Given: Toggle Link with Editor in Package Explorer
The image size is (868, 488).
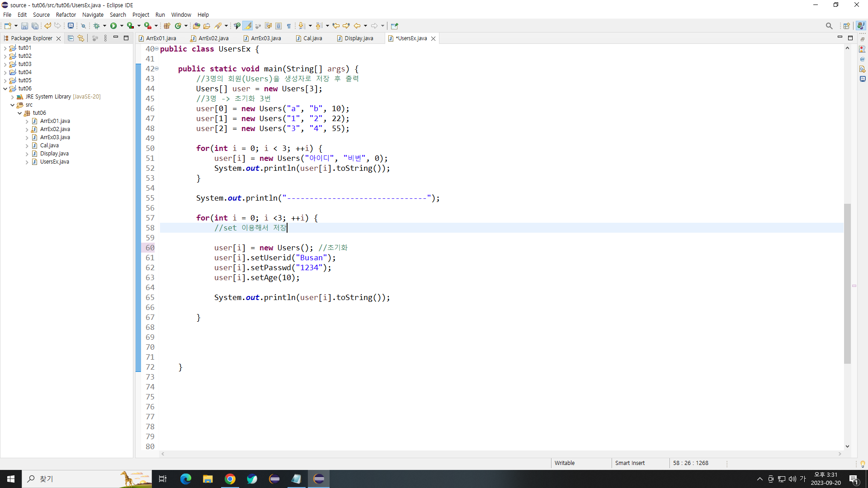Looking at the screenshot, I should tap(81, 38).
